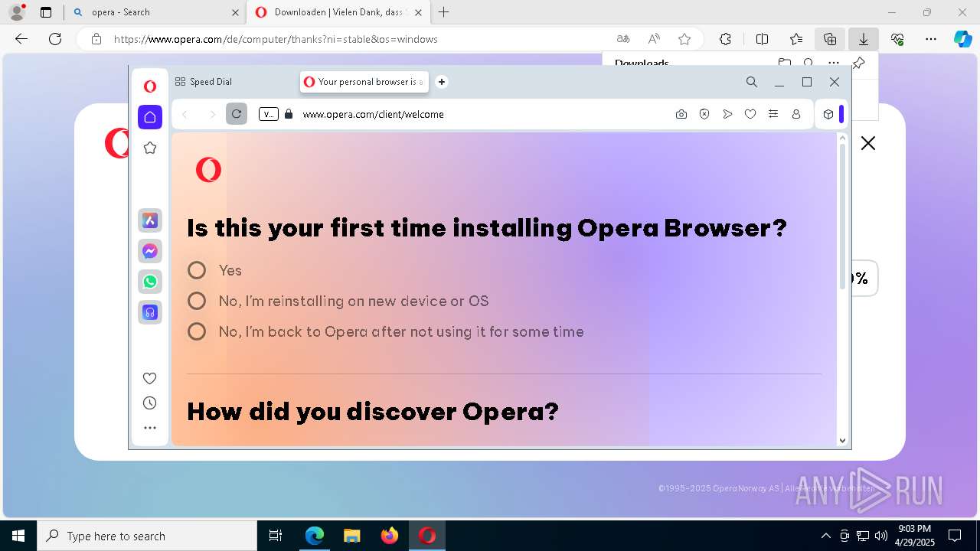Open Opera sidebar three-dots setup menu
Screen dimensions: 980x551
(150, 428)
